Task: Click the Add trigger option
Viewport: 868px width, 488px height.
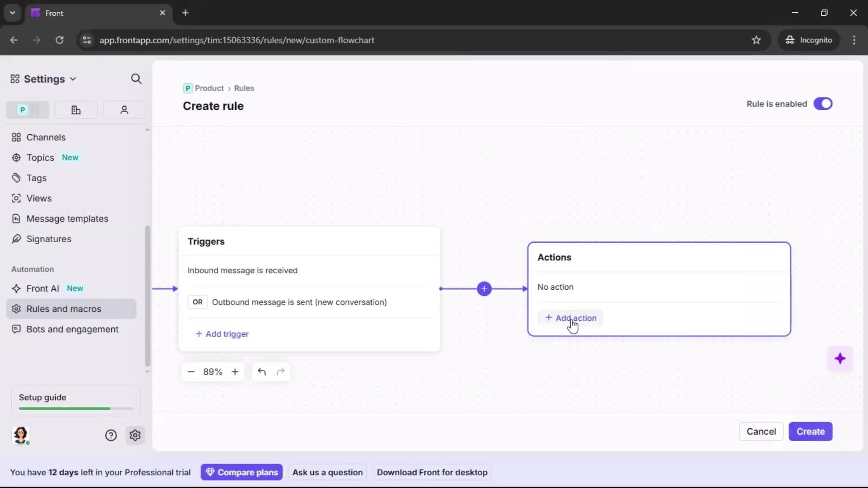Action: point(222,334)
